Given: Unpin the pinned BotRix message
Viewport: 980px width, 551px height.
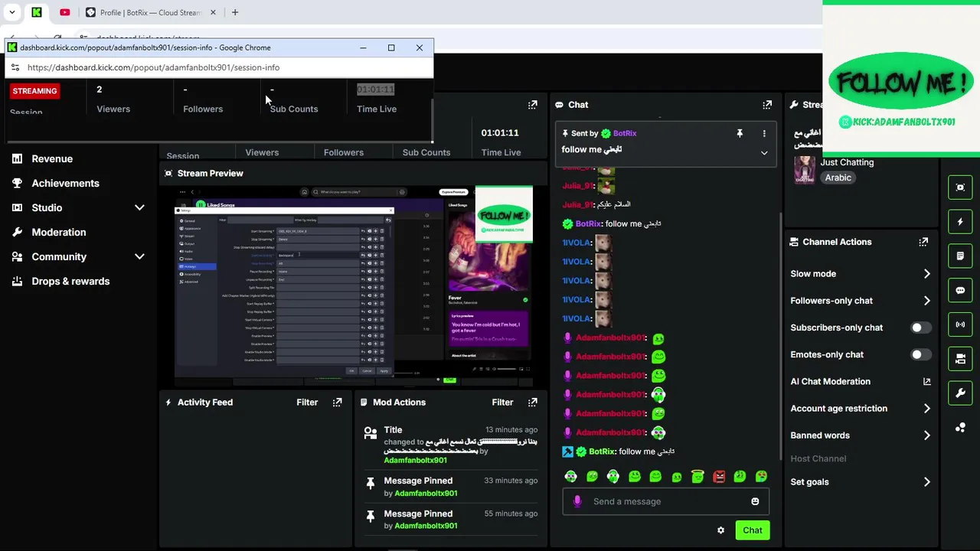Looking at the screenshot, I should pyautogui.click(x=740, y=133).
